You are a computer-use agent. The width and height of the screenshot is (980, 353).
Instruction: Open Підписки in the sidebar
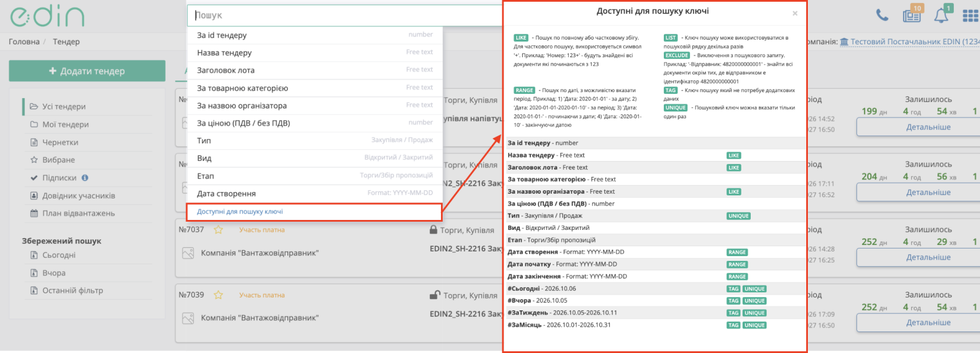tap(59, 178)
